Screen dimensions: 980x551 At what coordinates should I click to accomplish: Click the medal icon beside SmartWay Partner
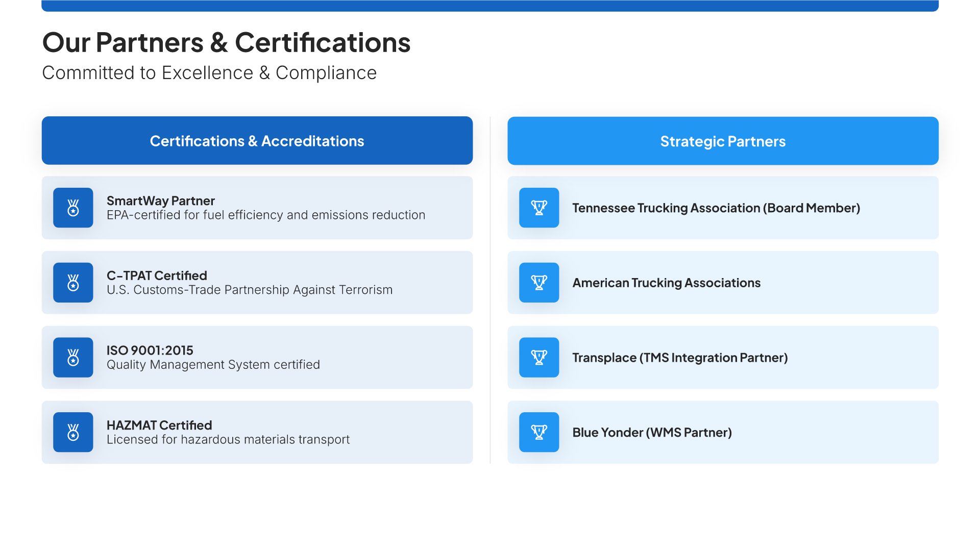(x=73, y=208)
